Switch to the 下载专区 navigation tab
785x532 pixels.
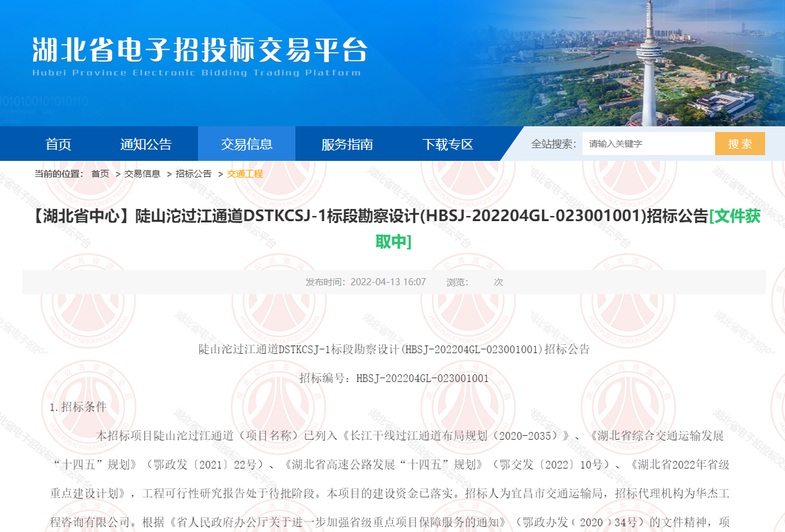(447, 144)
